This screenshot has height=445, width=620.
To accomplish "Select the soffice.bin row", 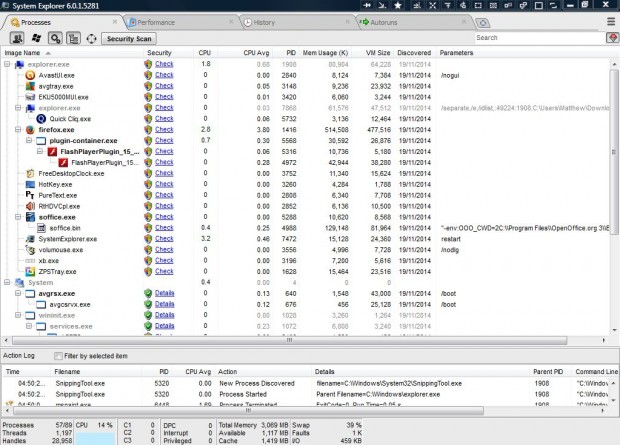I will [305, 228].
